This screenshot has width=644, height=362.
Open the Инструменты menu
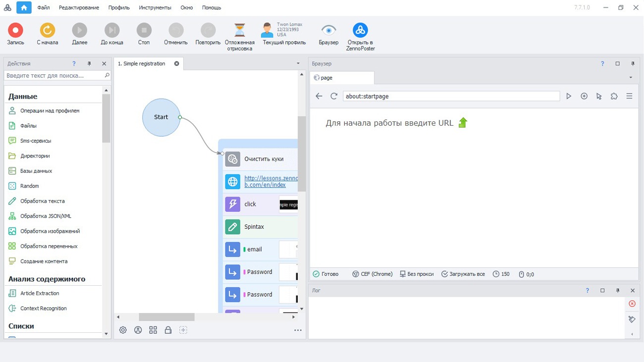(155, 7)
